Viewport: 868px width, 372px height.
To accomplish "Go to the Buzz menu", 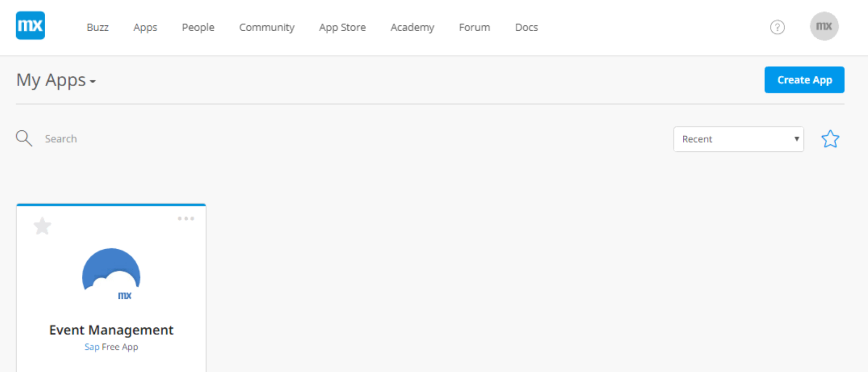I will tap(97, 27).
